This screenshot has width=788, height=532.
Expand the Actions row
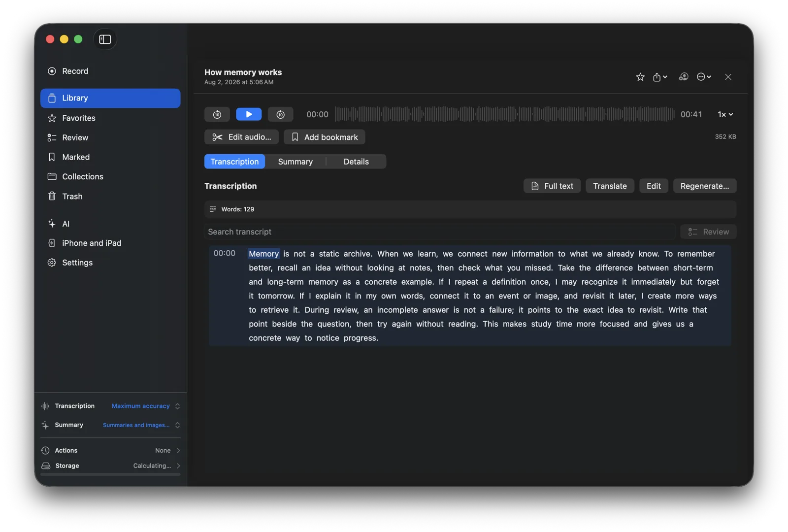pos(110,450)
